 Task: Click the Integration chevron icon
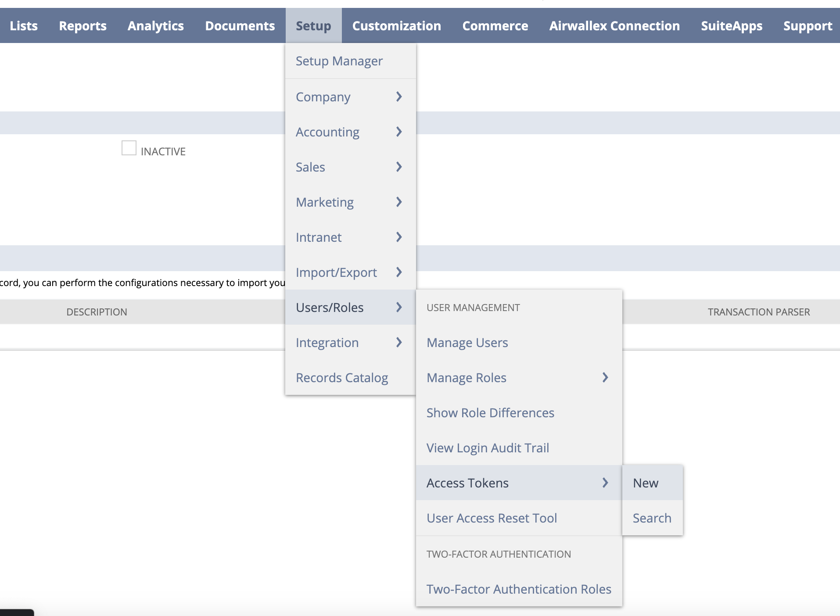point(398,342)
